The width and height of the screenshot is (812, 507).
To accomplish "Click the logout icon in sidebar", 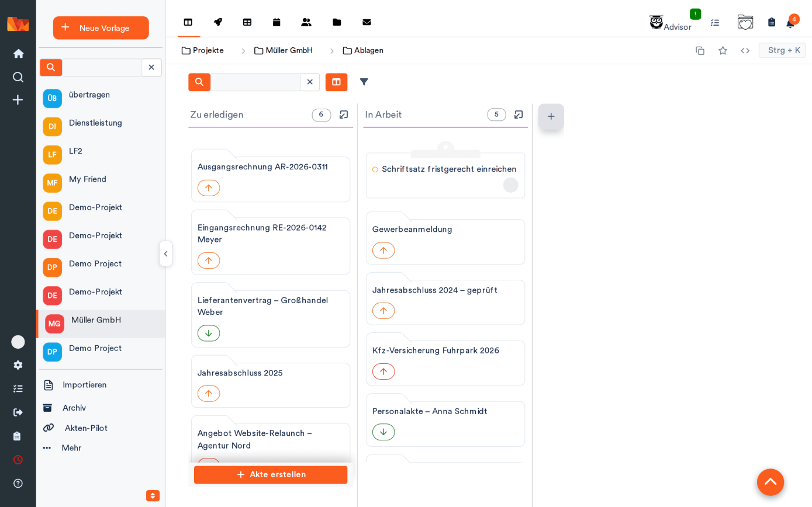I will [x=18, y=412].
